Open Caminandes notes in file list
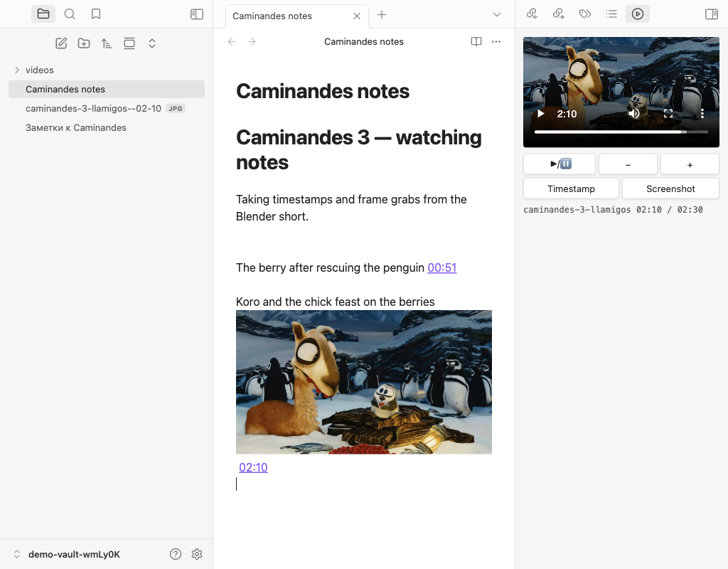This screenshot has height=569, width=728. point(107,89)
